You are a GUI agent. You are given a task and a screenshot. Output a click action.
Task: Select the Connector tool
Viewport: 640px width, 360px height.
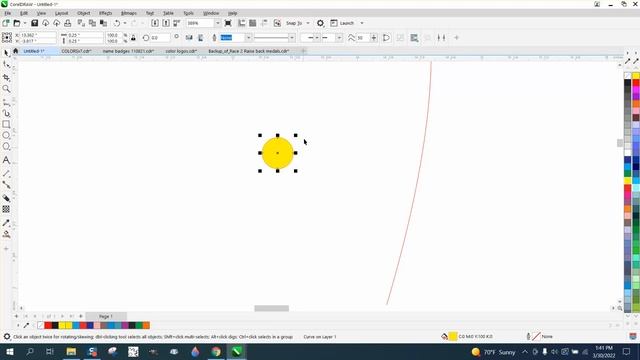click(6, 185)
